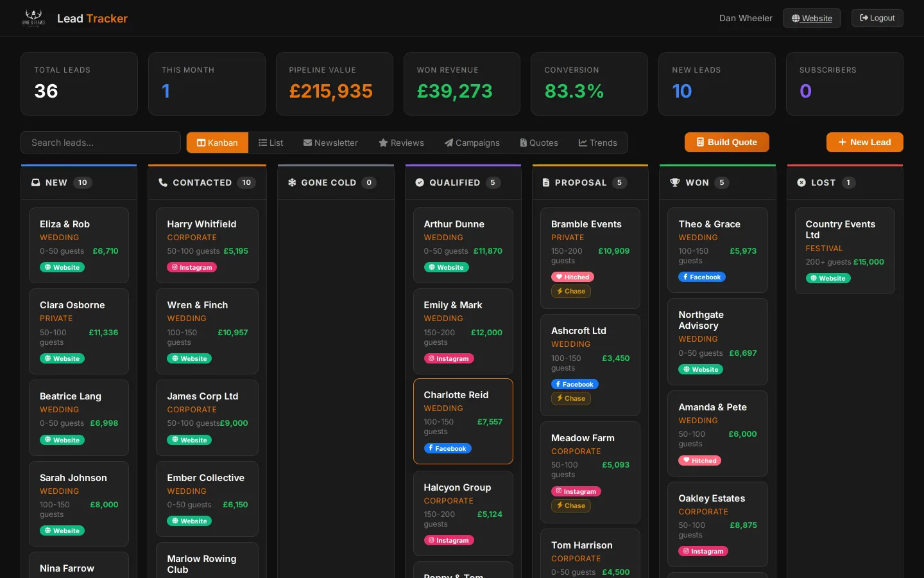The image size is (924, 578).
Task: Click the Conversion 83.3% stat card
Action: click(x=589, y=83)
